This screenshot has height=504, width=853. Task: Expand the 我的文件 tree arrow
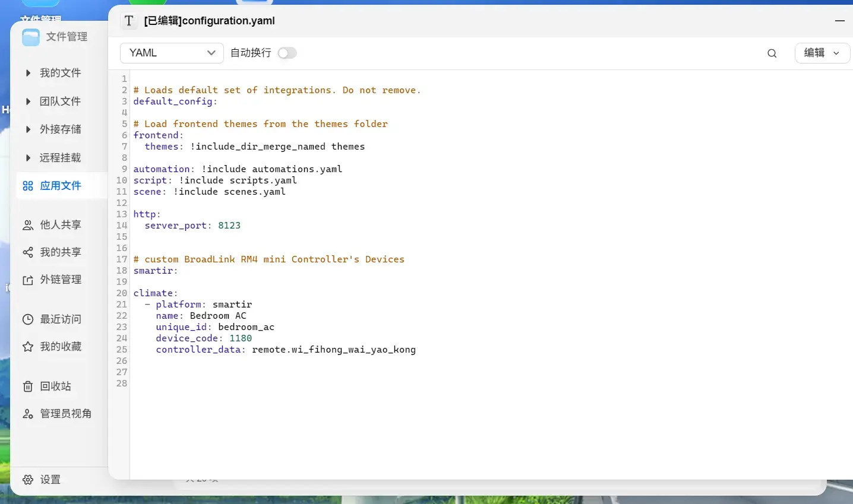coord(28,73)
